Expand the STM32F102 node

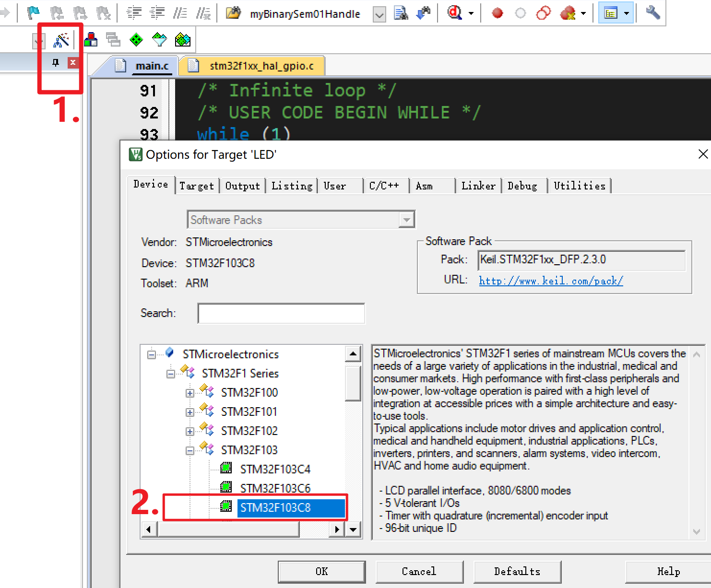pos(190,432)
